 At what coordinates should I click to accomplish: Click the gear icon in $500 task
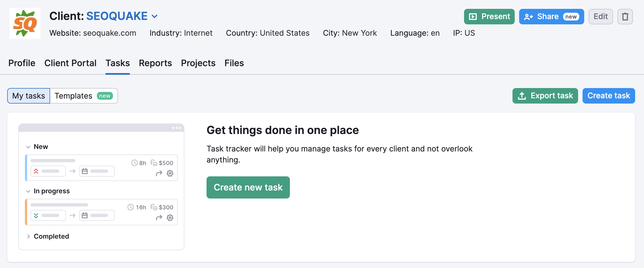(x=170, y=173)
